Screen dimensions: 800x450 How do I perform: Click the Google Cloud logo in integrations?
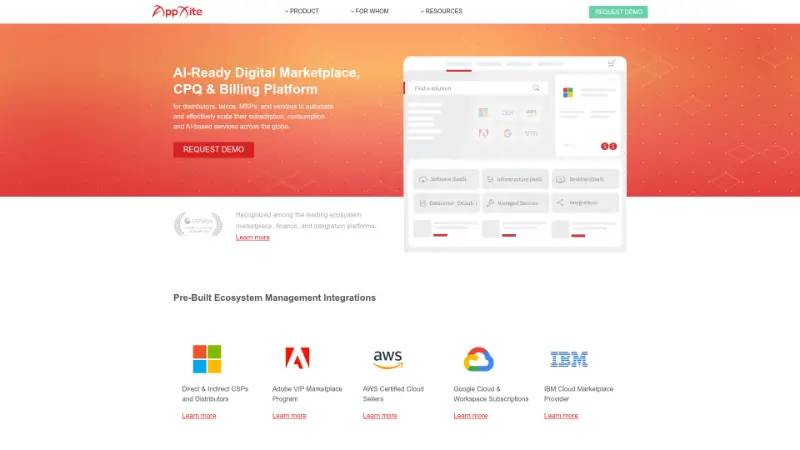tap(479, 359)
